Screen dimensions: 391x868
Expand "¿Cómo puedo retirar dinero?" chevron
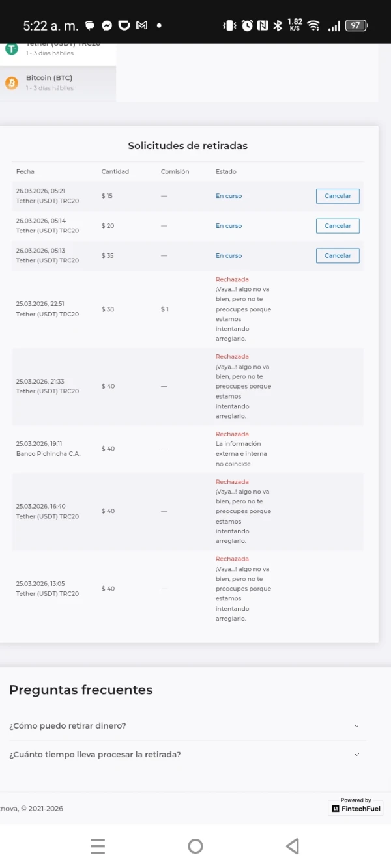pos(356,725)
